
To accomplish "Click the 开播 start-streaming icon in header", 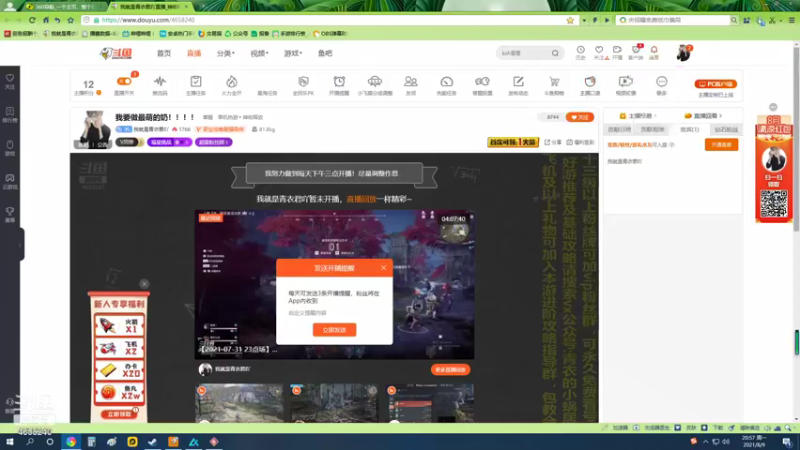I will [617, 50].
